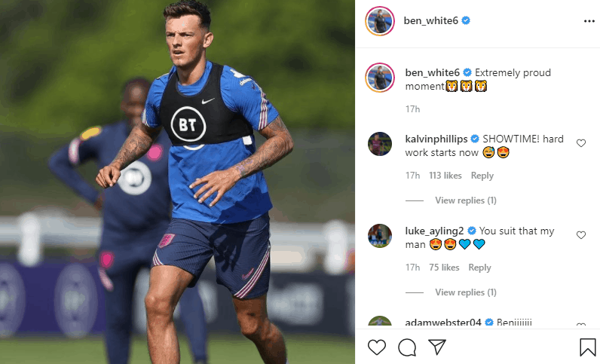Open luke_ayling2's profile avatar

click(x=380, y=236)
